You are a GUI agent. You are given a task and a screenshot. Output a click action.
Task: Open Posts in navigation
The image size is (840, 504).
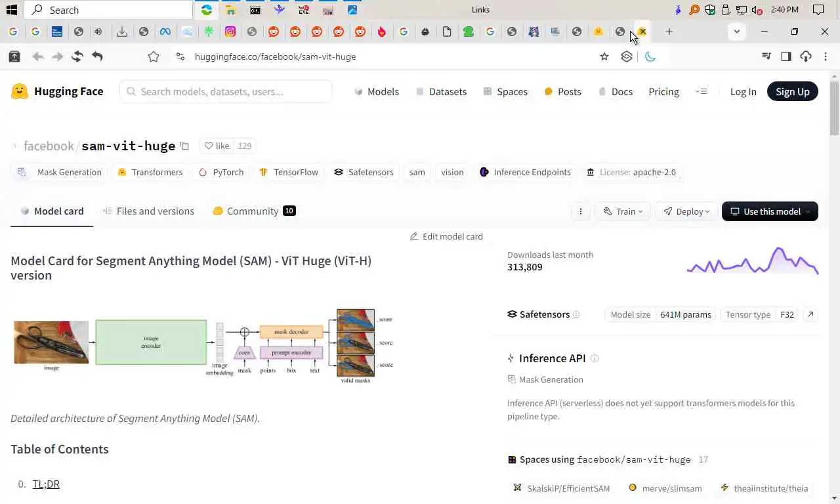563,91
